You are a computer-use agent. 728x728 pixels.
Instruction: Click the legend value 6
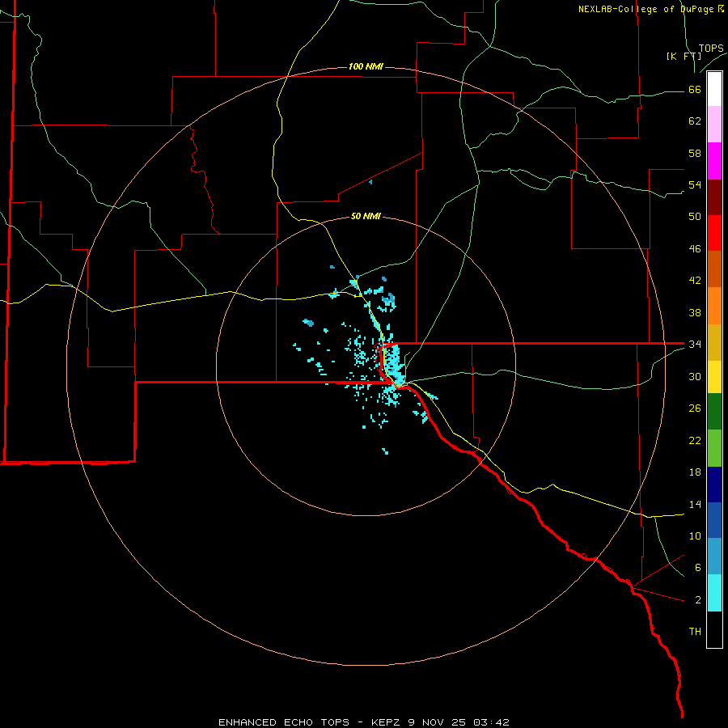(698, 568)
